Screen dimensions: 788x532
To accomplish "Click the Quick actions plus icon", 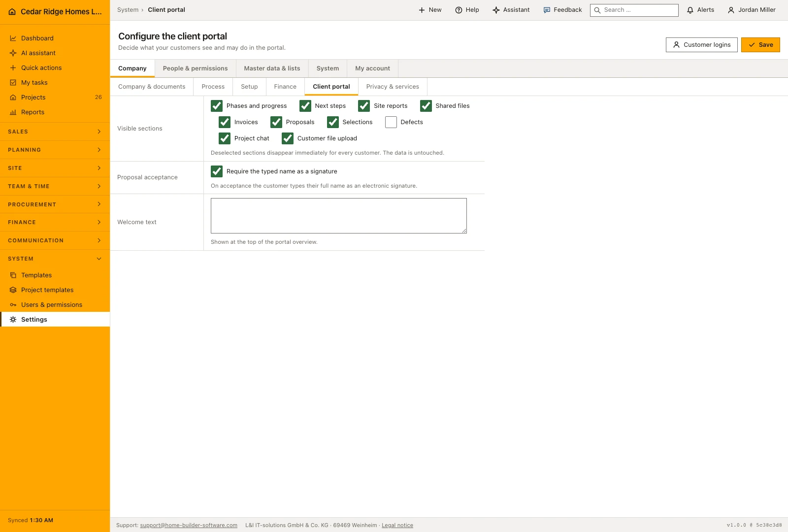I will (13, 68).
